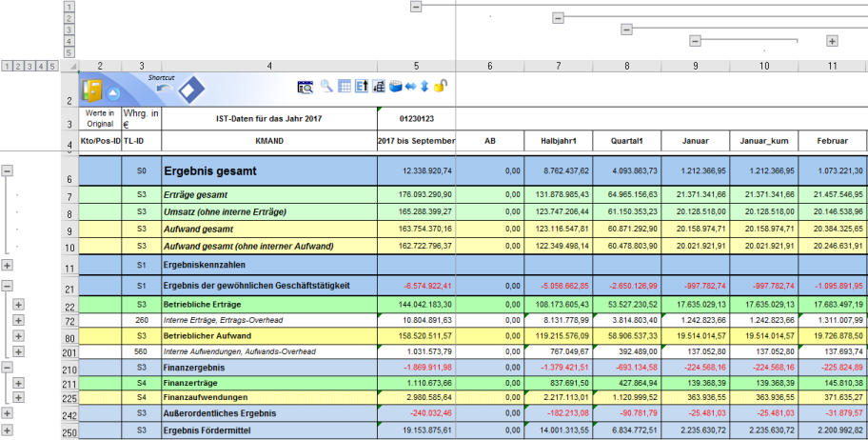Click the Halbjahr1 column heading cell
Viewport: 868px width, 440px height.
[x=558, y=141]
